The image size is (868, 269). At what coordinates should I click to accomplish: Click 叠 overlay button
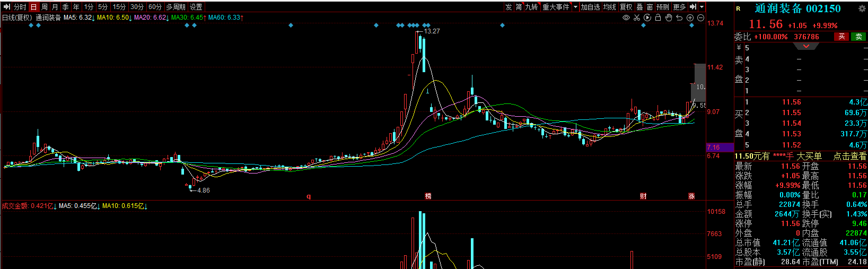[639, 7]
